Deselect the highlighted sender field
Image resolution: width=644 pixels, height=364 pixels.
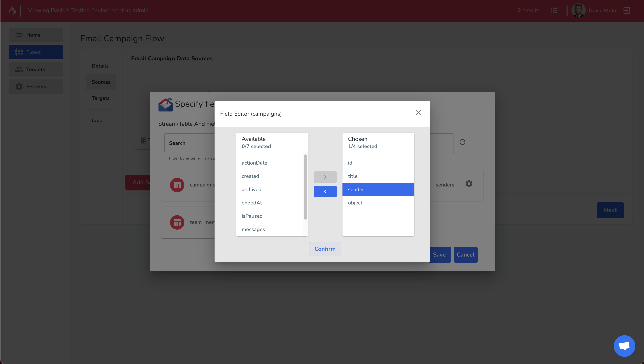[378, 190]
